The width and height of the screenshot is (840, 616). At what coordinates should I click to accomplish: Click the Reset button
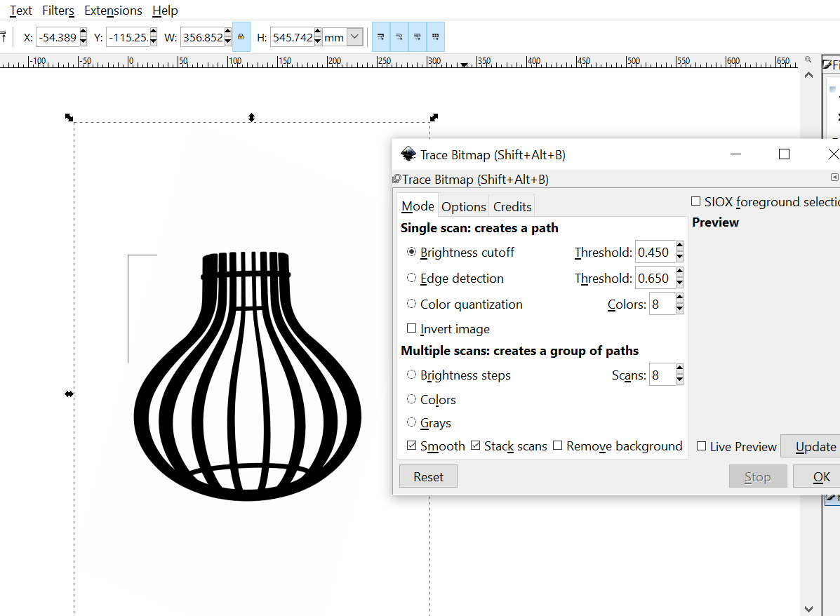[428, 476]
